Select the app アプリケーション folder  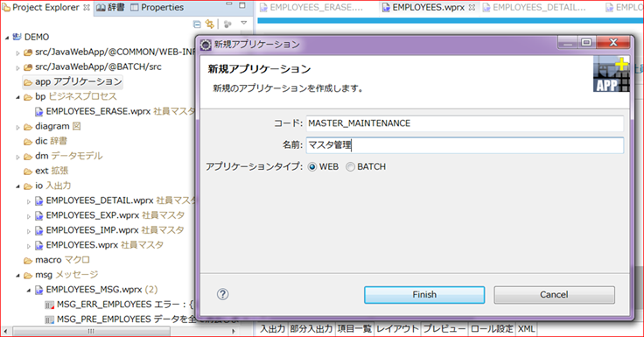click(73, 81)
